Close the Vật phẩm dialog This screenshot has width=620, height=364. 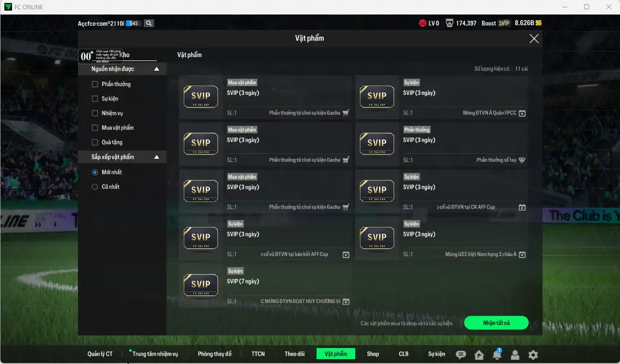pos(534,39)
